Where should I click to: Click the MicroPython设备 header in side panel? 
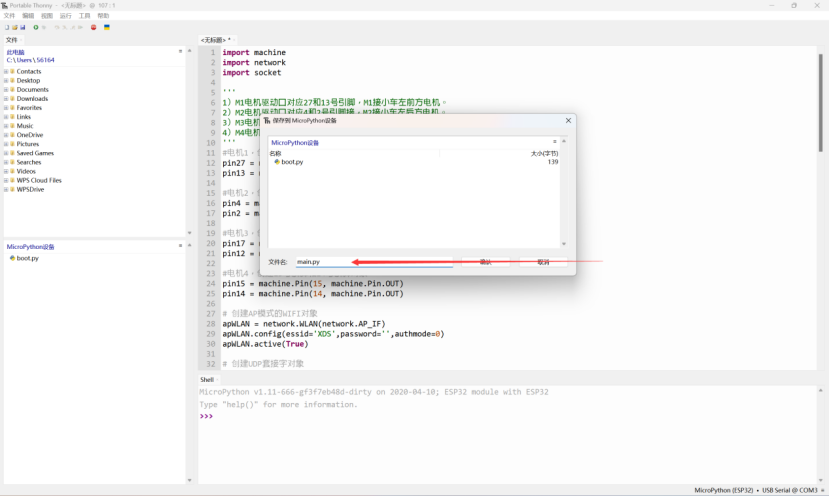point(30,247)
